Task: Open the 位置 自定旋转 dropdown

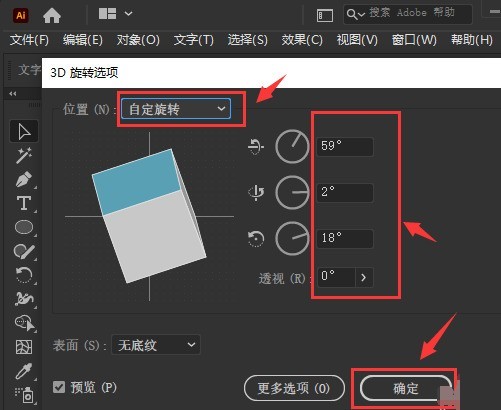Action: [x=176, y=109]
